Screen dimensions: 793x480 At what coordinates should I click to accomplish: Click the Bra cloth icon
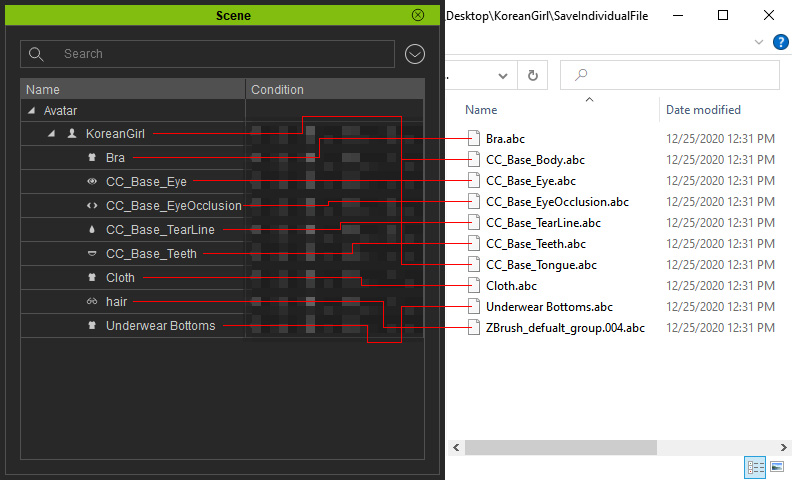coord(92,157)
